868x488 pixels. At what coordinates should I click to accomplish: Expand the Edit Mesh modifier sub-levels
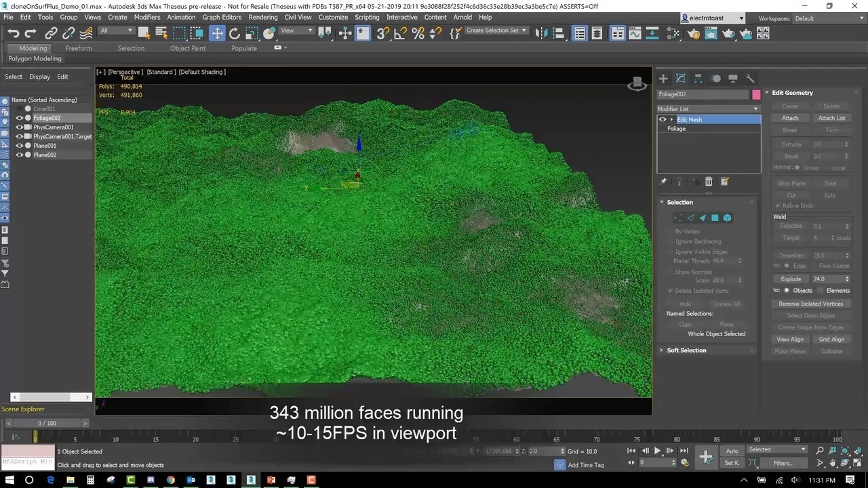click(672, 119)
